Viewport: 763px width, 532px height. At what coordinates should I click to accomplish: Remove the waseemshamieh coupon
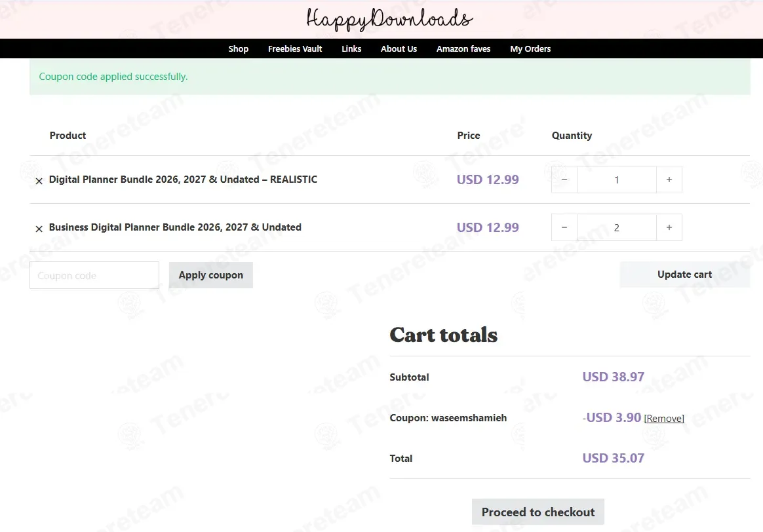664,418
